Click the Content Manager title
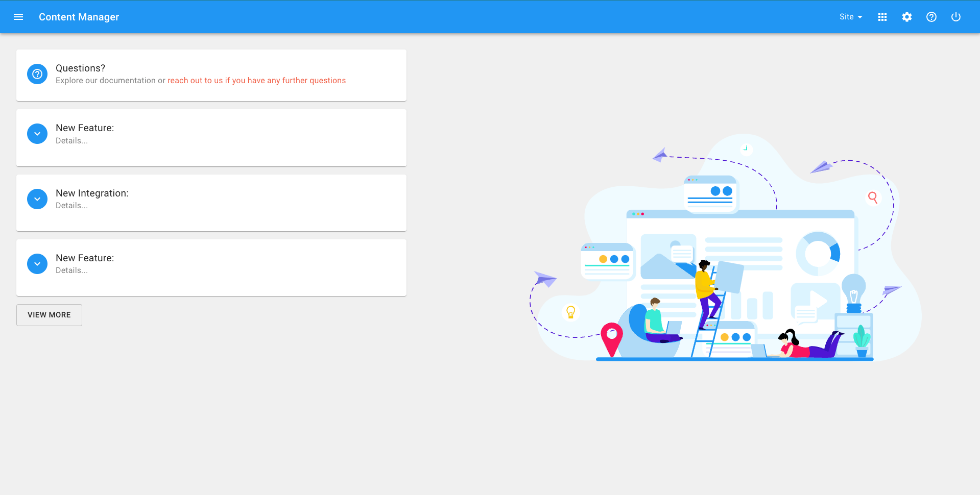This screenshot has height=495, width=980. tap(79, 17)
